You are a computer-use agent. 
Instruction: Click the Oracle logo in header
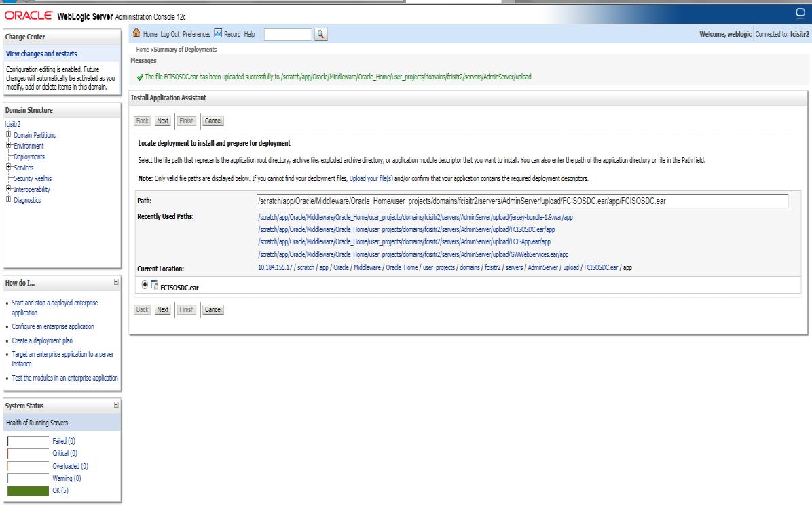(x=29, y=16)
